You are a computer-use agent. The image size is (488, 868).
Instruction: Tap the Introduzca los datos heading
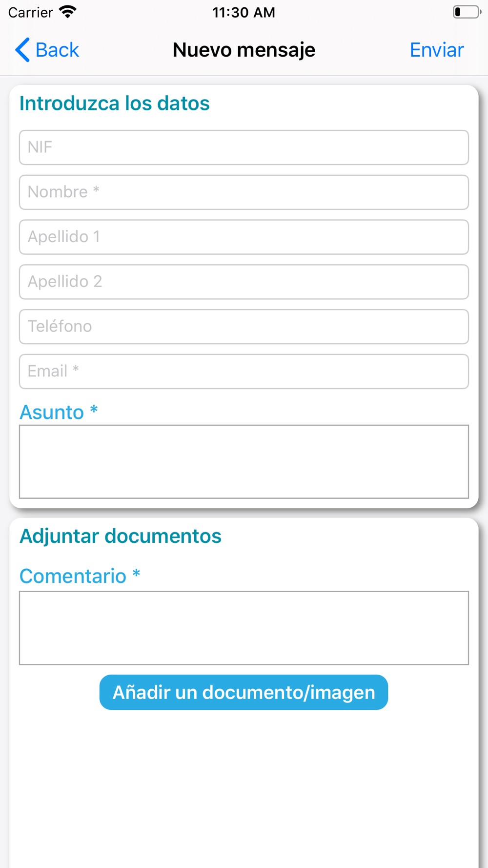click(115, 103)
